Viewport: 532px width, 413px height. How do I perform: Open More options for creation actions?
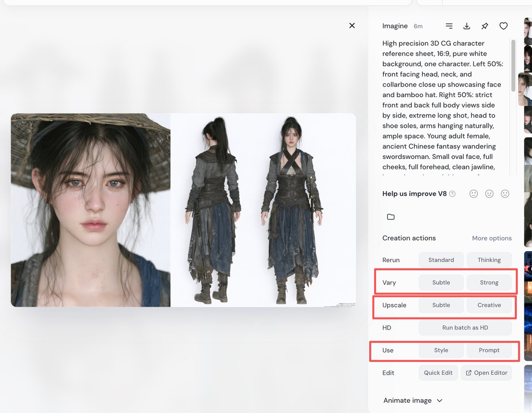point(492,238)
